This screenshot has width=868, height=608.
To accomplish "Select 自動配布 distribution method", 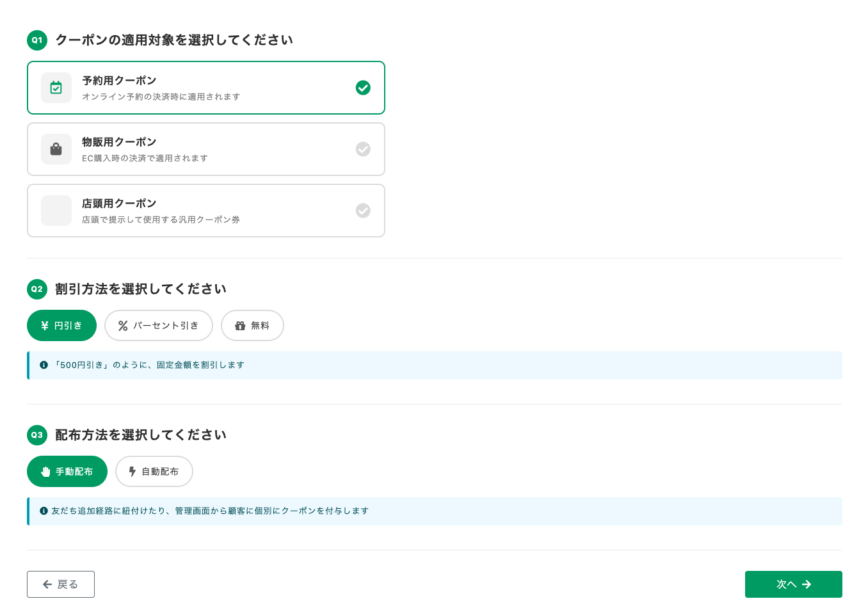I will (x=154, y=472).
